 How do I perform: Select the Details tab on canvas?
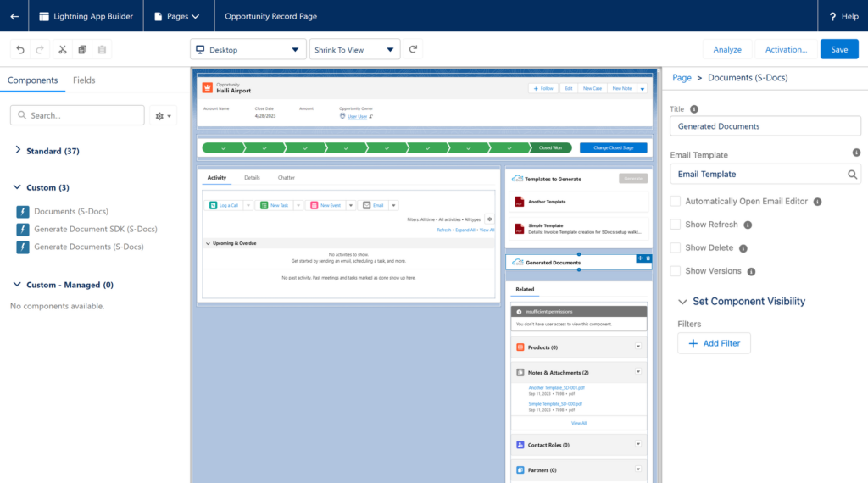252,178
